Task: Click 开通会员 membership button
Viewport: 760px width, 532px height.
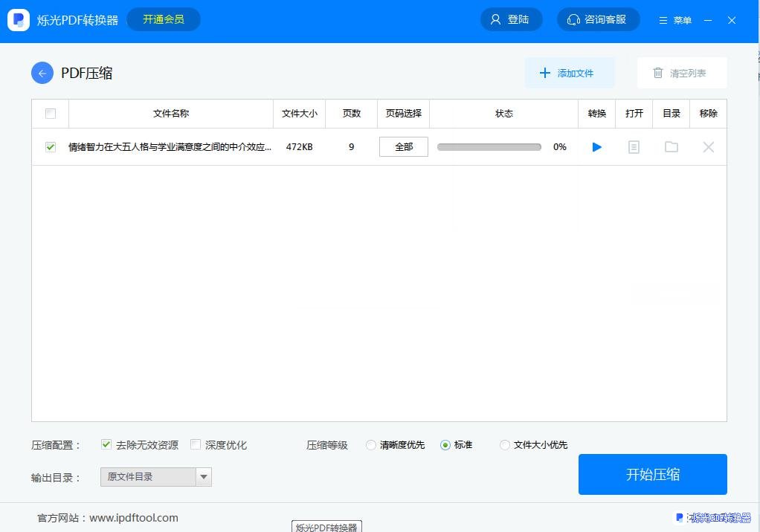Action: point(164,19)
